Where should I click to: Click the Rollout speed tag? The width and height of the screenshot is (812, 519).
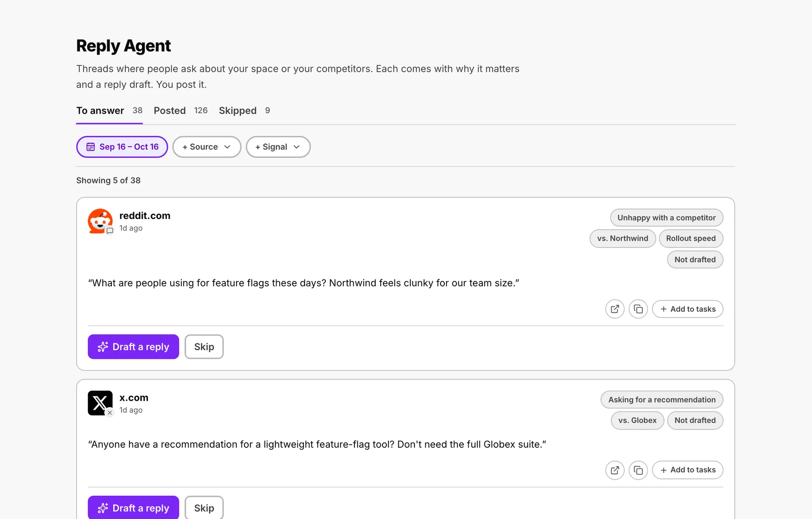[x=691, y=238]
